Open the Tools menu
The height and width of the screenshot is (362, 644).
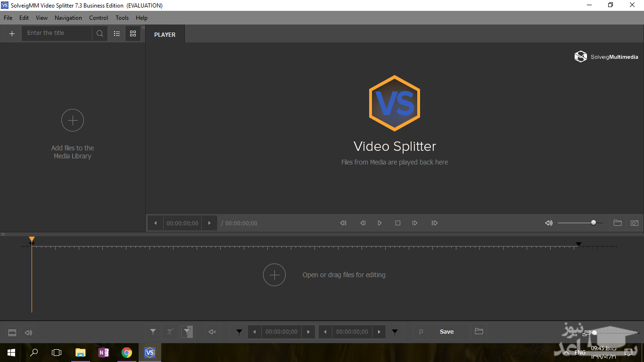pyautogui.click(x=122, y=18)
